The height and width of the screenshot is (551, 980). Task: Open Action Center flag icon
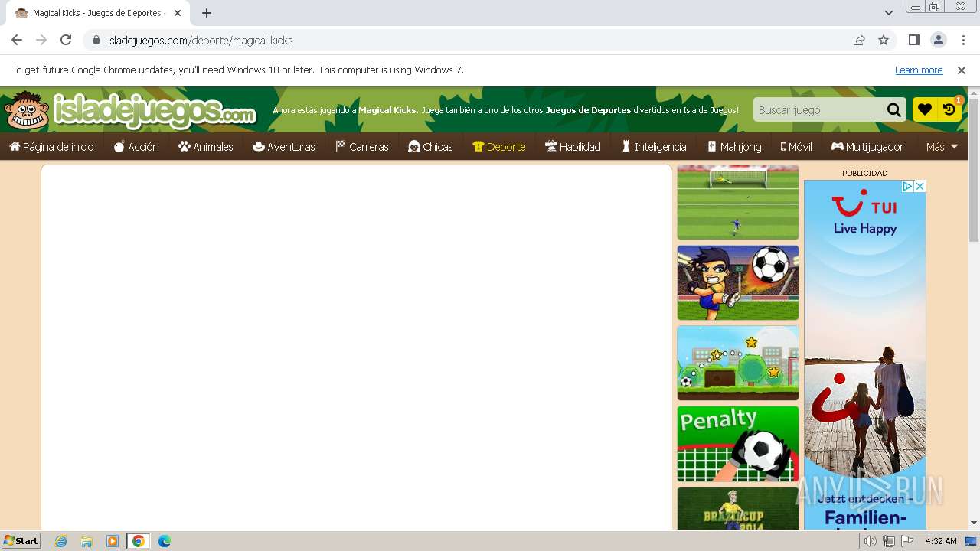pyautogui.click(x=907, y=541)
